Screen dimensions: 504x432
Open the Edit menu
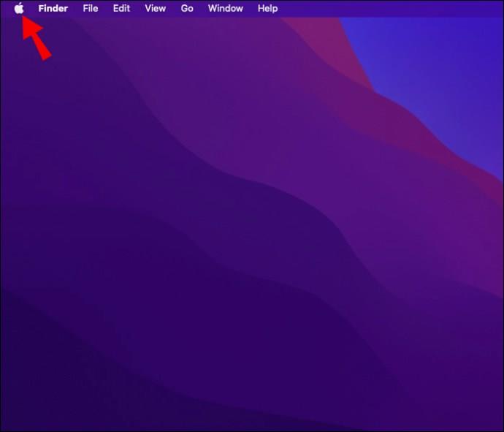[121, 8]
